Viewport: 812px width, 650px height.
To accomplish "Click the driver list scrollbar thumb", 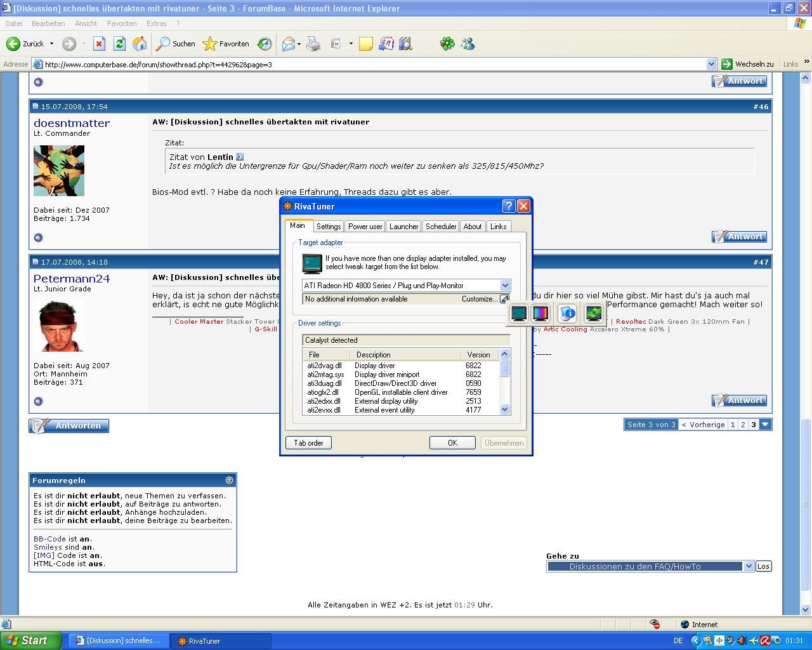I will pos(505,368).
